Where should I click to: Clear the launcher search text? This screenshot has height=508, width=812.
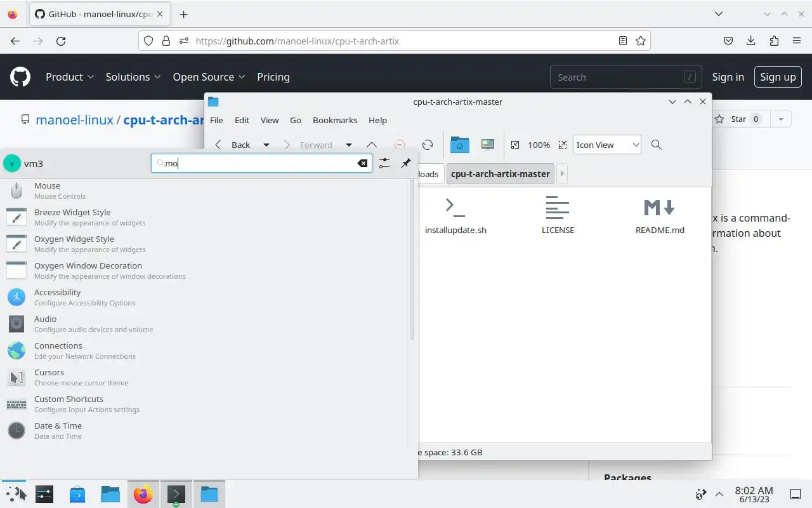362,163
